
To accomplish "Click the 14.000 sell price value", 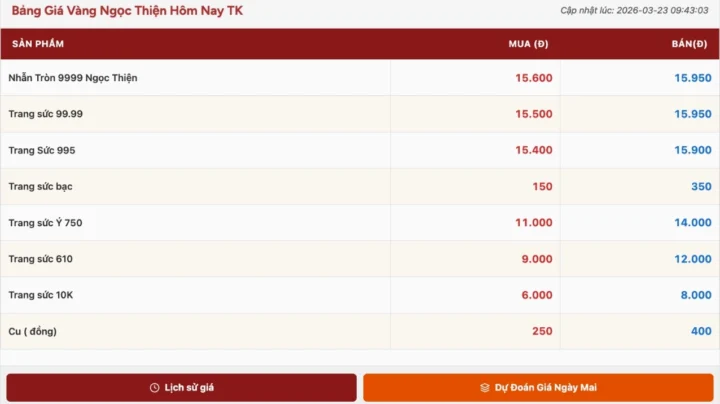I will (x=692, y=223).
